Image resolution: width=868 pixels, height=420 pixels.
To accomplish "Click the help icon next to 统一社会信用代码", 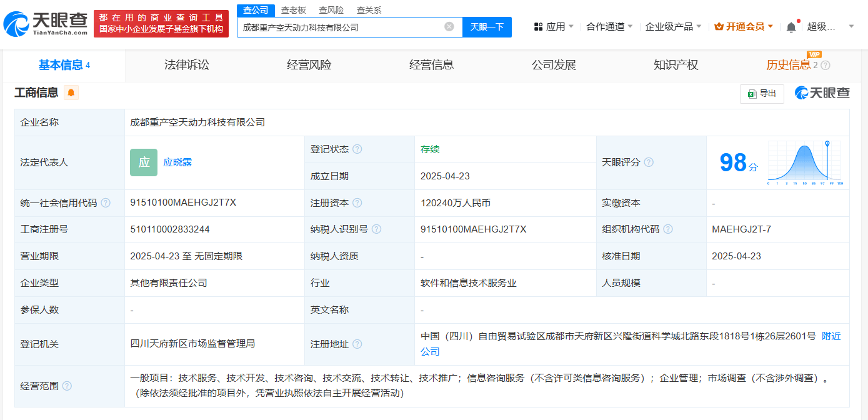I will [106, 203].
